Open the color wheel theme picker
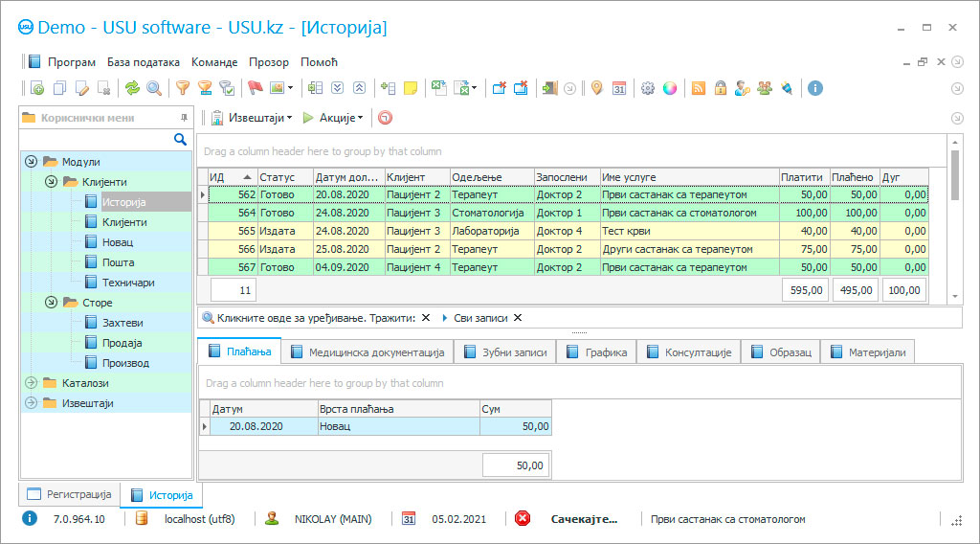The image size is (980, 544). pyautogui.click(x=670, y=88)
